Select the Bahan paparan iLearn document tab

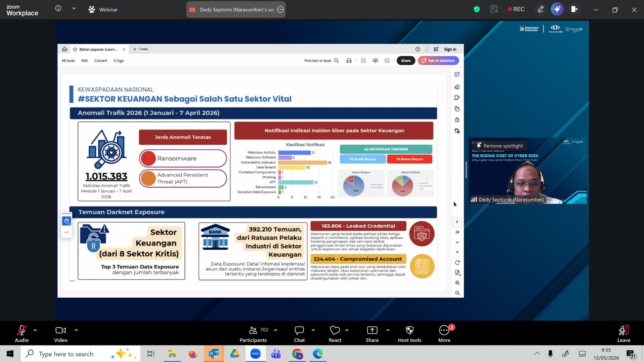click(x=98, y=49)
